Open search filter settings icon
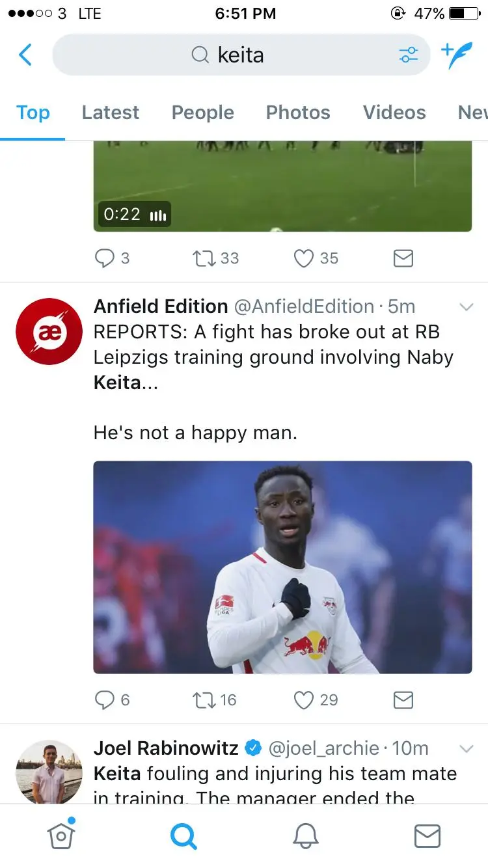Image resolution: width=488 pixels, height=868 pixels. (409, 55)
